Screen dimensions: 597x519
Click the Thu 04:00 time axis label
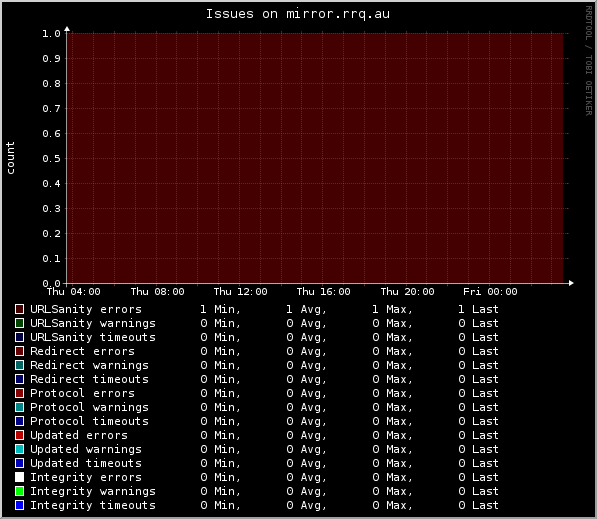click(73, 292)
